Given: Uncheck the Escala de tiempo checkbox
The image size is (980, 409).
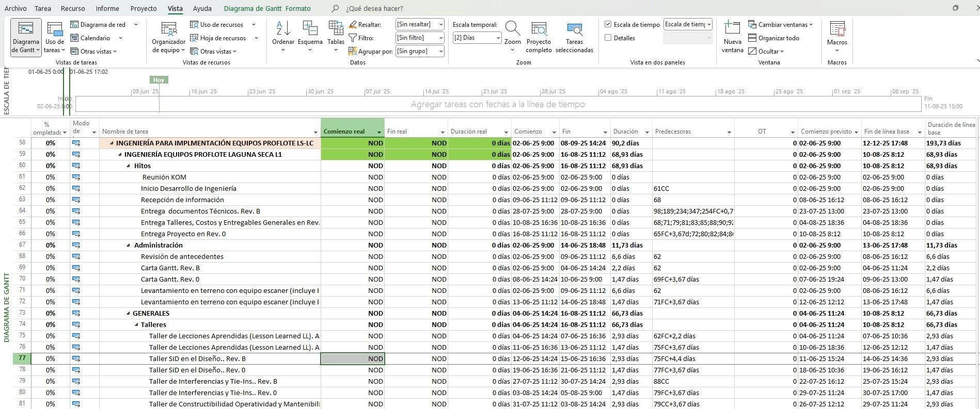Looking at the screenshot, I should [608, 24].
